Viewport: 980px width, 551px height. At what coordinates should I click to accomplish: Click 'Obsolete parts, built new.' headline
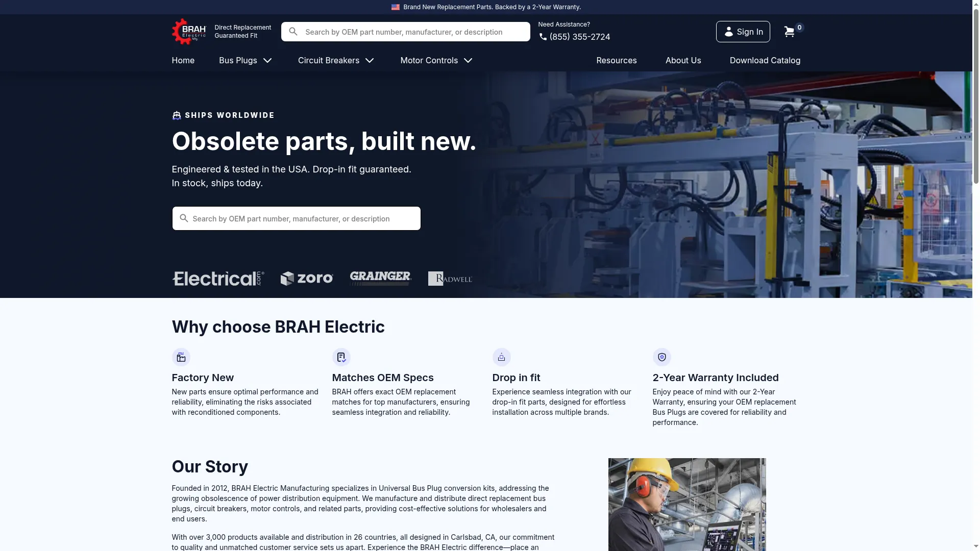[324, 141]
